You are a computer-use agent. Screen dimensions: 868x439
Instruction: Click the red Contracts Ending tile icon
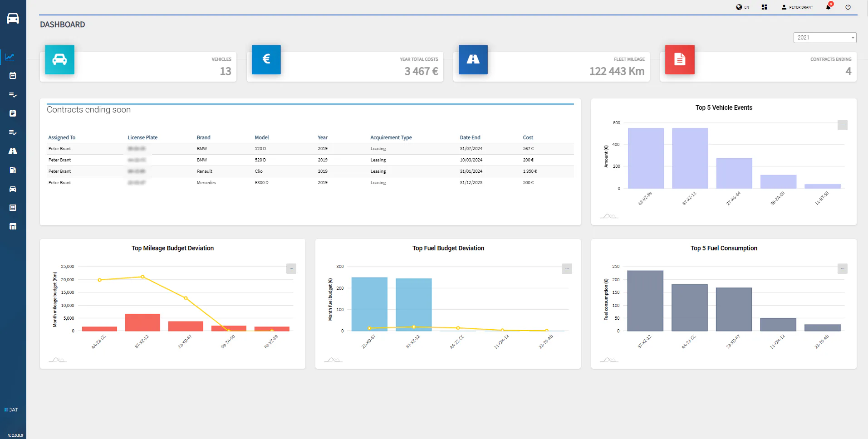click(680, 59)
